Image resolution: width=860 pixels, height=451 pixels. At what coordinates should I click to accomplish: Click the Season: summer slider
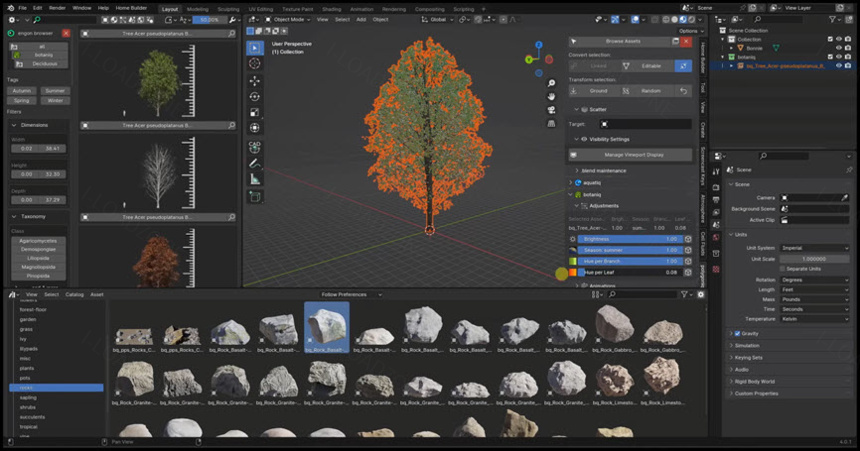coord(630,250)
